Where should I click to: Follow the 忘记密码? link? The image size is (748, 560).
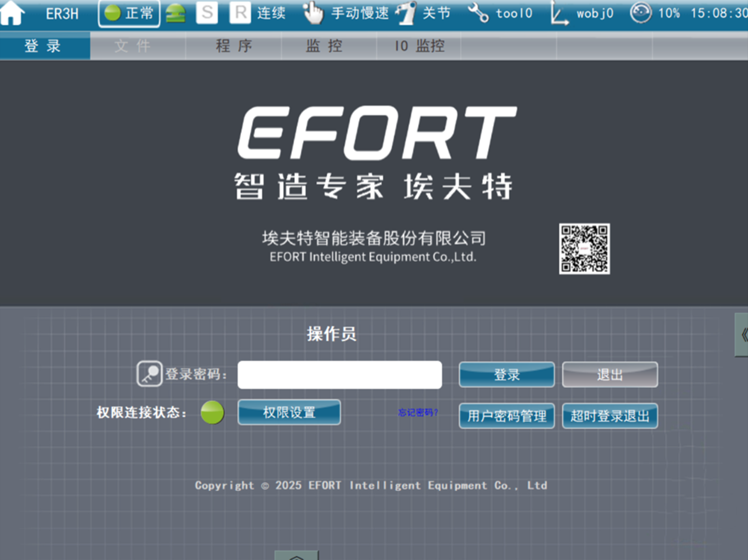click(418, 412)
